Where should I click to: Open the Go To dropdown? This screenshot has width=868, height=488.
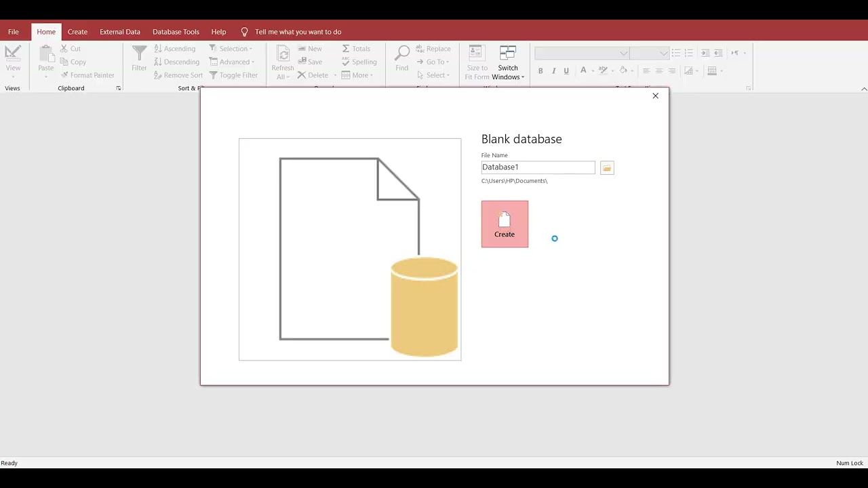(433, 62)
